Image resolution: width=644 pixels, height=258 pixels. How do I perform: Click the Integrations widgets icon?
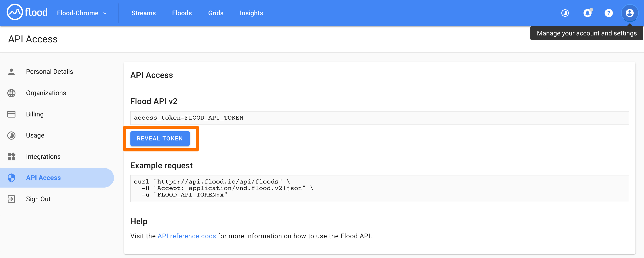(x=11, y=157)
